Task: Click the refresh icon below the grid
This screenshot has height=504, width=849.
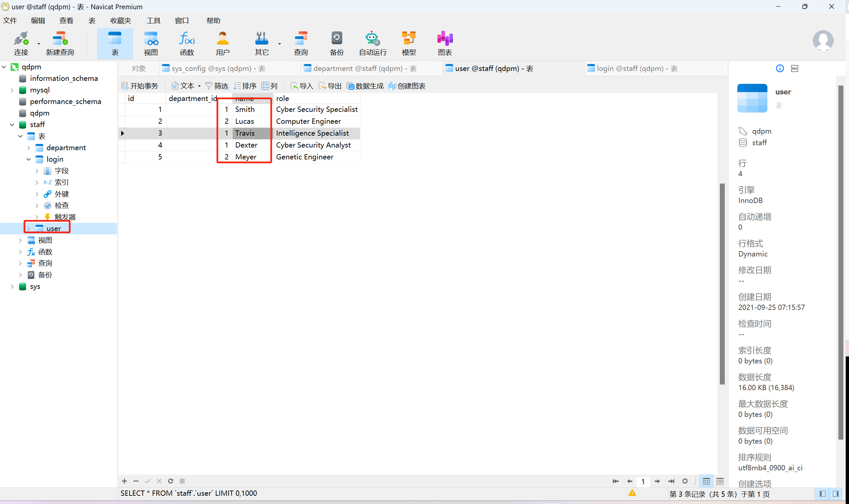Action: (x=170, y=481)
